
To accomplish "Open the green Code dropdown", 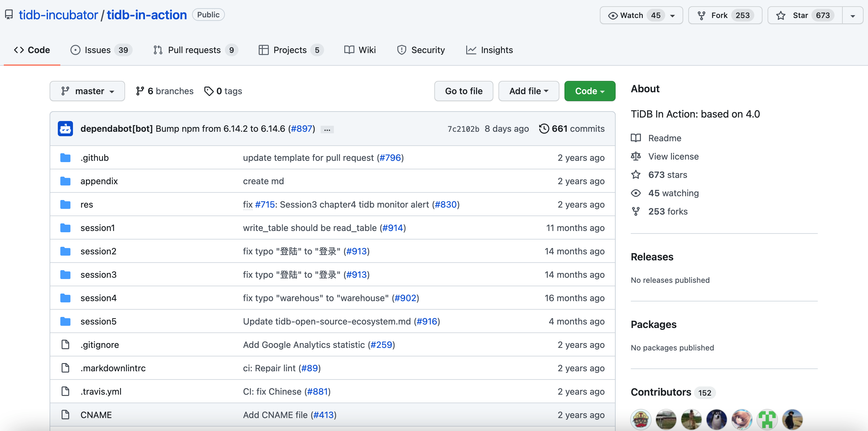I will [589, 91].
